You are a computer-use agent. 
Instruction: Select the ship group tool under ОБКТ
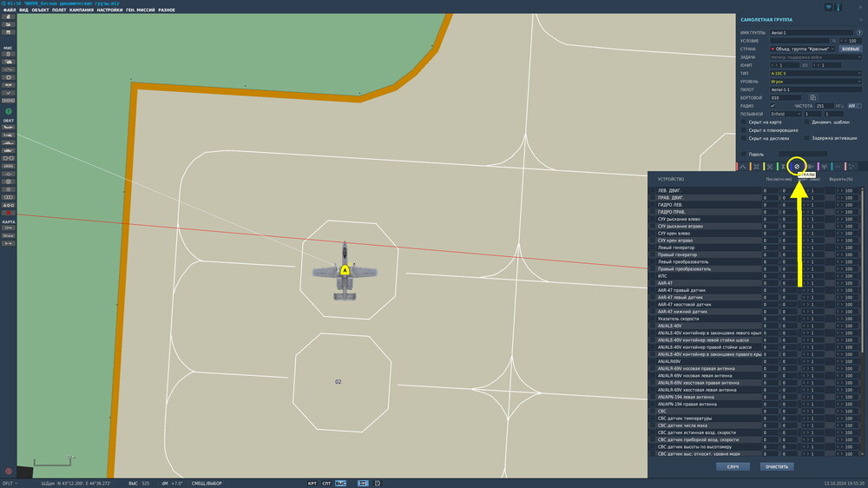pyautogui.click(x=9, y=143)
